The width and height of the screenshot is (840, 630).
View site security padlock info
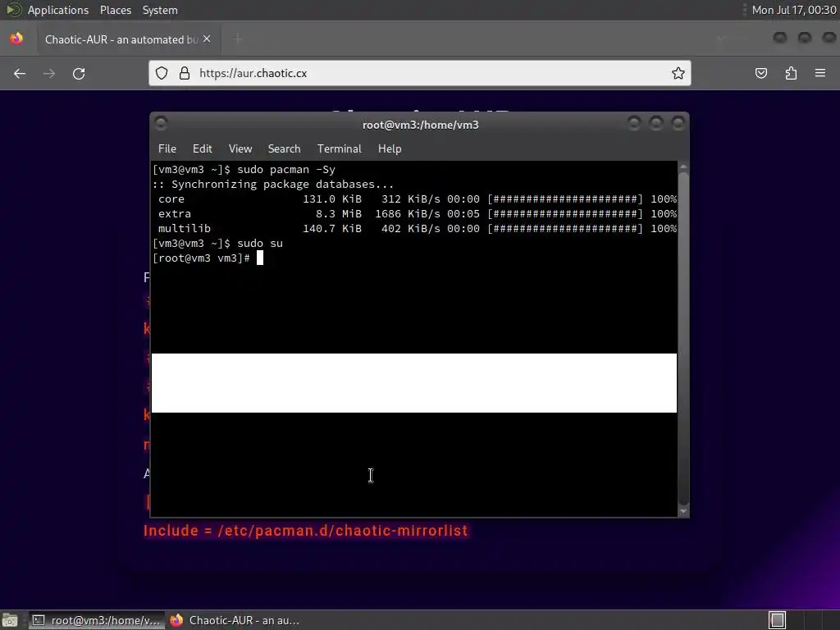point(185,73)
